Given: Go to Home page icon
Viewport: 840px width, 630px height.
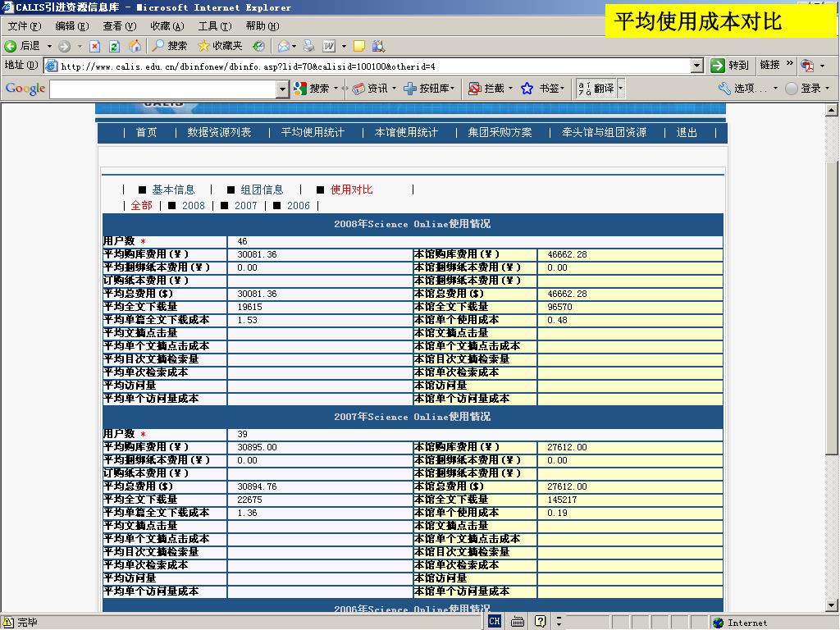Looking at the screenshot, I should (135, 46).
